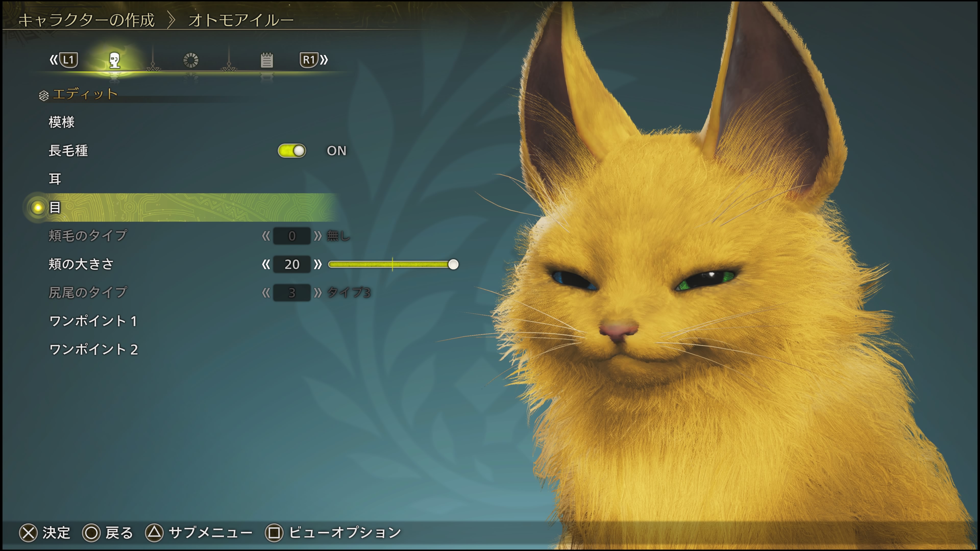Click the 戻る label text
Screen dimensions: 980x551
click(x=119, y=533)
